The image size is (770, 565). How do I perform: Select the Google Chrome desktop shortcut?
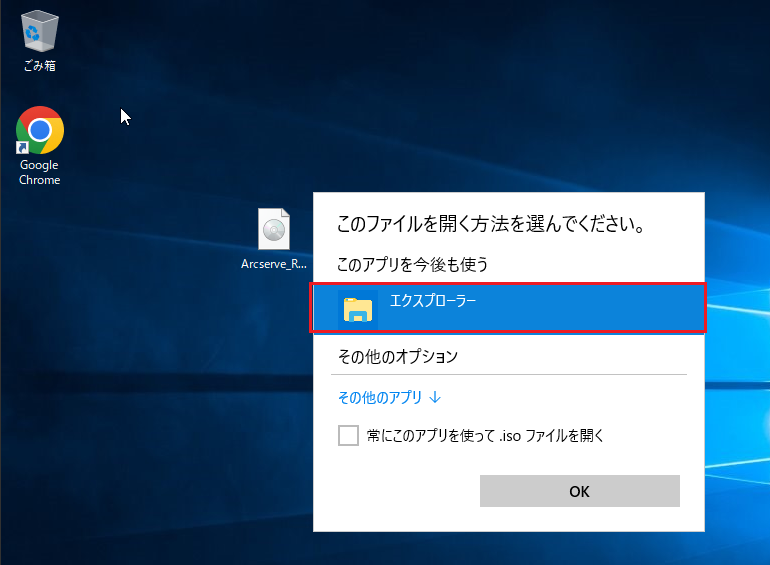click(39, 146)
